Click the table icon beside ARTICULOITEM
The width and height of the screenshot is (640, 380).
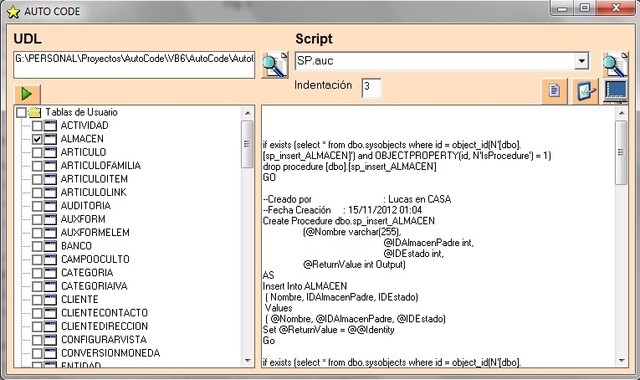coord(50,179)
